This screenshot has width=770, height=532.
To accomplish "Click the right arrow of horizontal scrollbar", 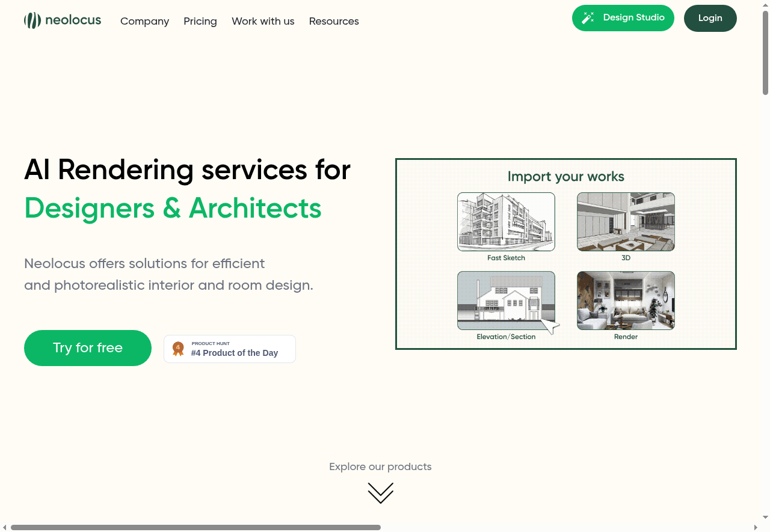I will (x=756, y=527).
